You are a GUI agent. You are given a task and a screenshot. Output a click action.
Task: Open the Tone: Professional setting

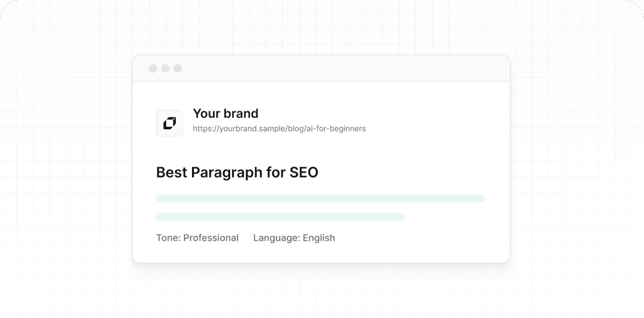coord(197,238)
